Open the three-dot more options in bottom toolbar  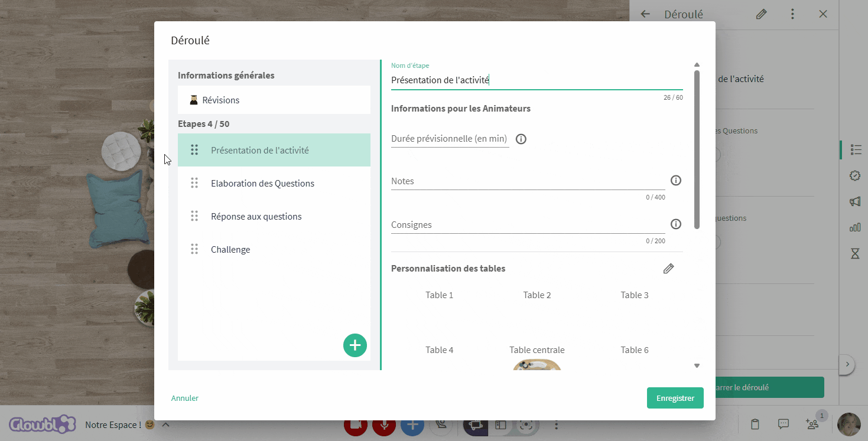point(556,424)
